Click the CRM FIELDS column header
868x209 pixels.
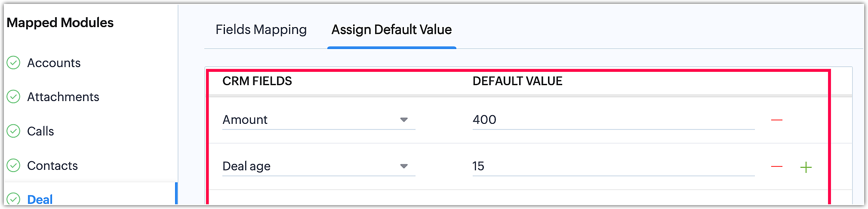(x=257, y=81)
